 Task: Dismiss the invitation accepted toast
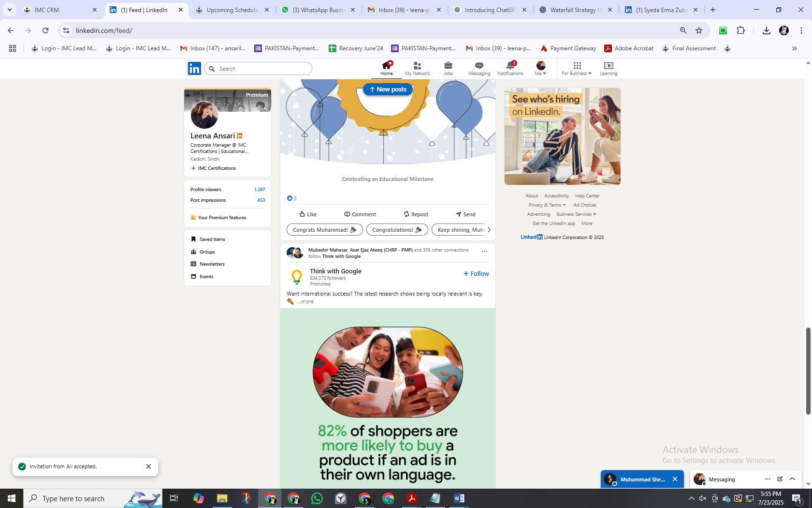pyautogui.click(x=148, y=467)
